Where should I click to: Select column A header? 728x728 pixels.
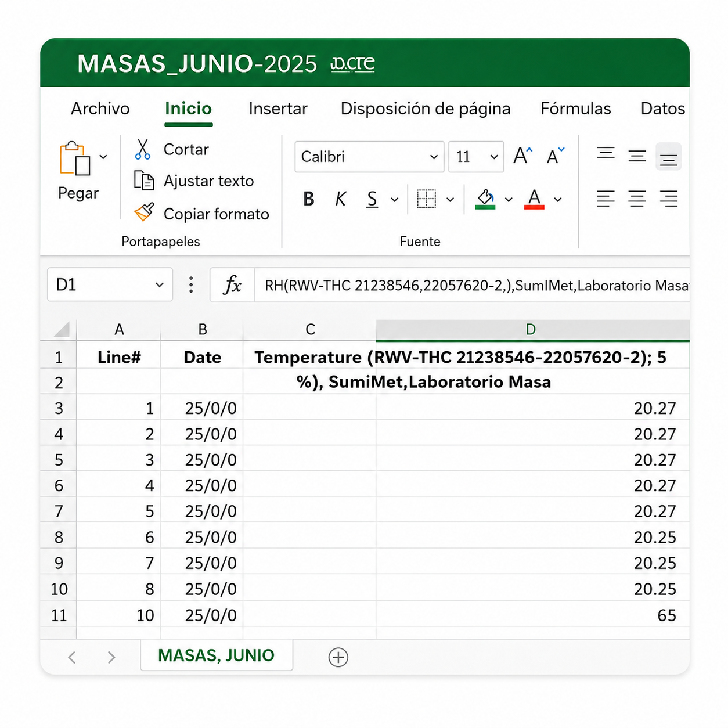pyautogui.click(x=119, y=330)
